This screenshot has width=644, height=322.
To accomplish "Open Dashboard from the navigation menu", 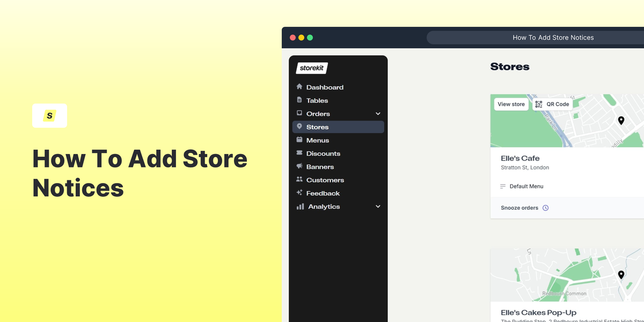I will (x=324, y=86).
